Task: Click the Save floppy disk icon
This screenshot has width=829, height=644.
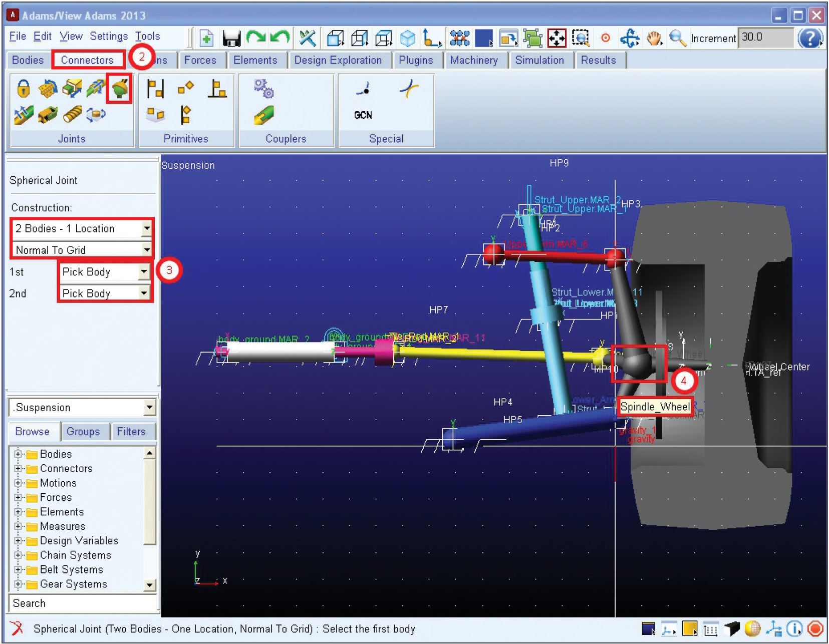Action: tap(231, 39)
